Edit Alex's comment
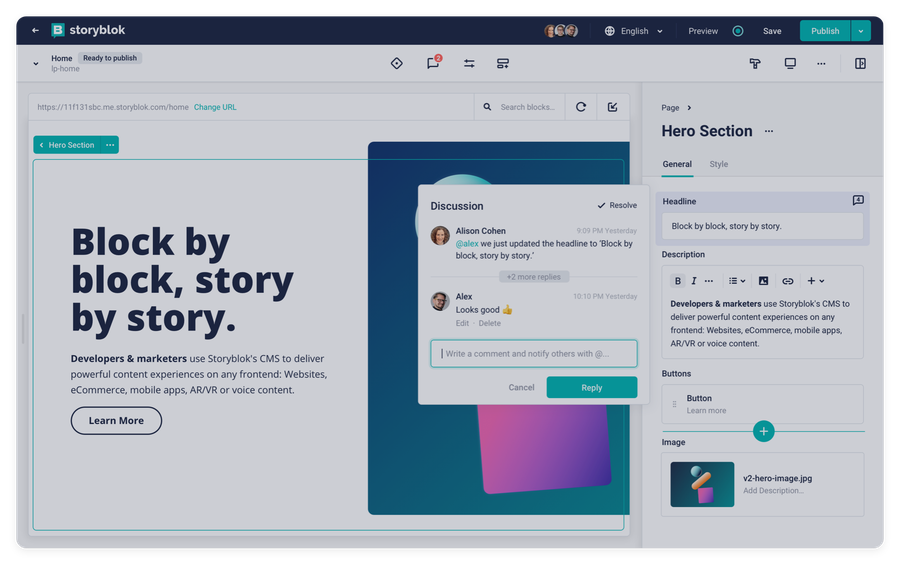Image resolution: width=900 pixels, height=564 pixels. point(462,324)
